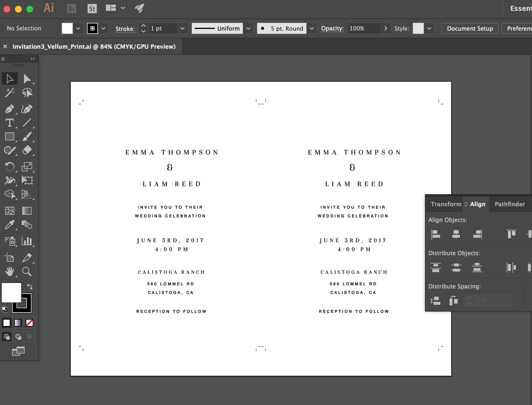Set paint mode to Gradient
Image resolution: width=532 pixels, height=405 pixels.
[x=18, y=323]
